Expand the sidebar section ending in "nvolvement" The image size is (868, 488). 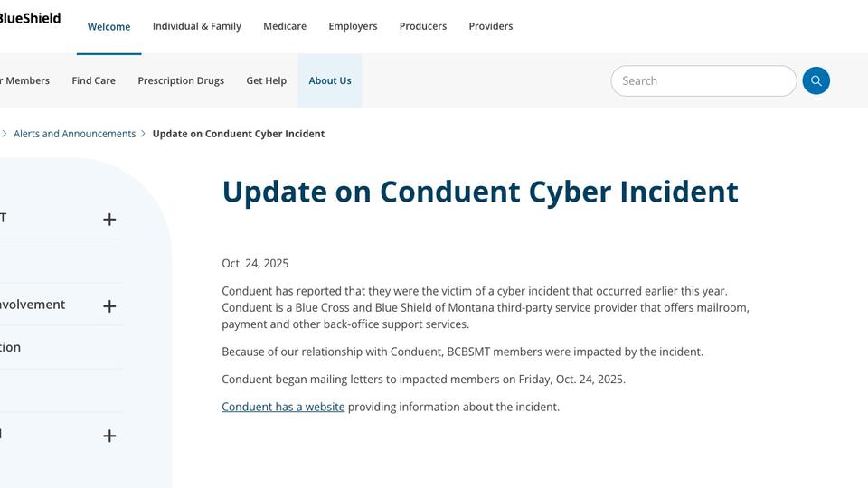point(109,306)
